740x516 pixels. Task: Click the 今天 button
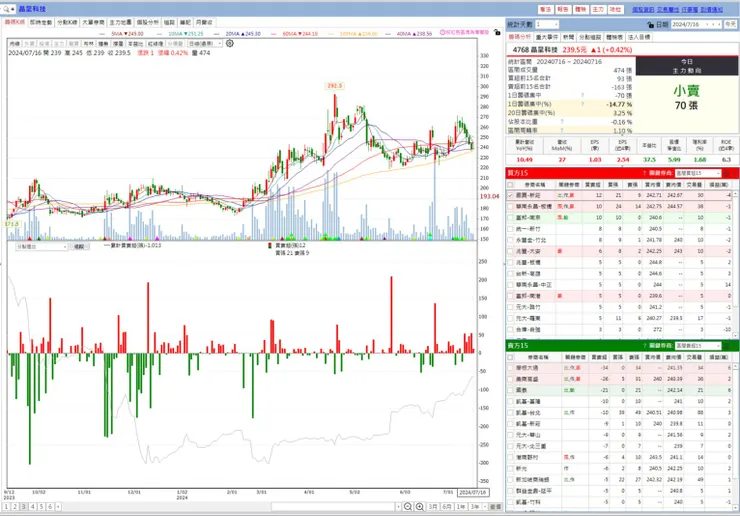[731, 24]
